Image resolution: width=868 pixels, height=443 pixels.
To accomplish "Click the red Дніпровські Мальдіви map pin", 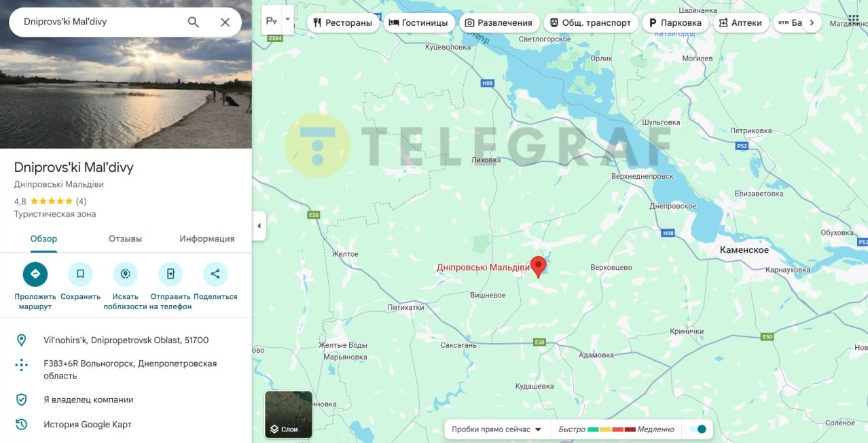I will point(538,267).
